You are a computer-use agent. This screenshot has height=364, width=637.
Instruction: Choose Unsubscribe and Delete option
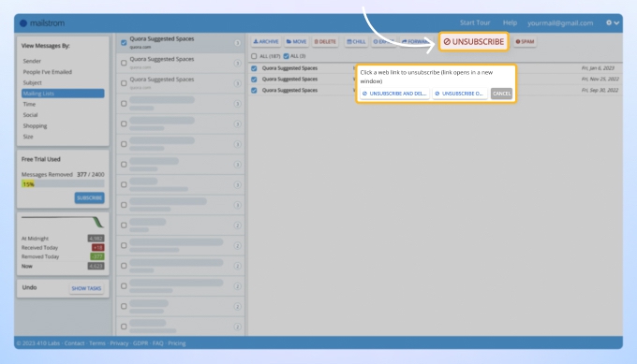pos(394,94)
